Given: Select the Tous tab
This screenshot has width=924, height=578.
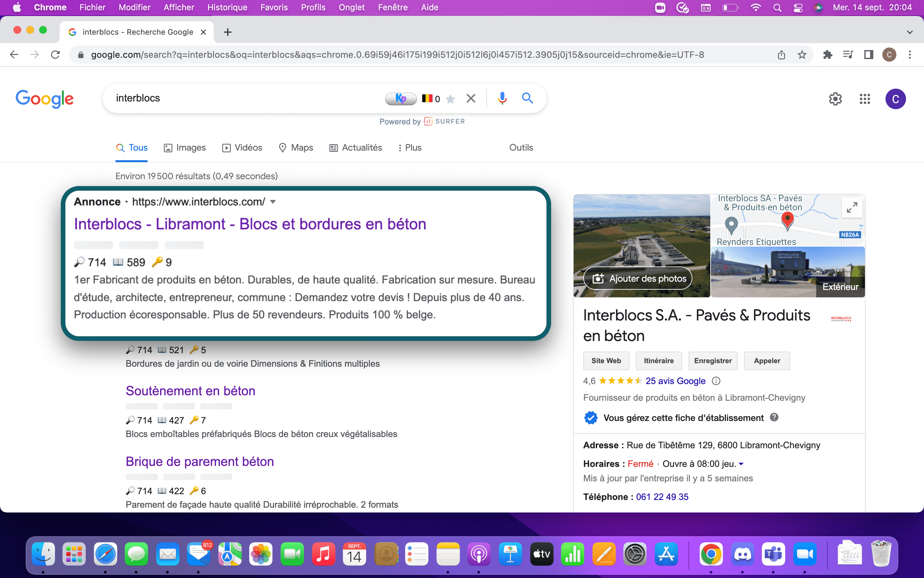Looking at the screenshot, I should click(132, 148).
